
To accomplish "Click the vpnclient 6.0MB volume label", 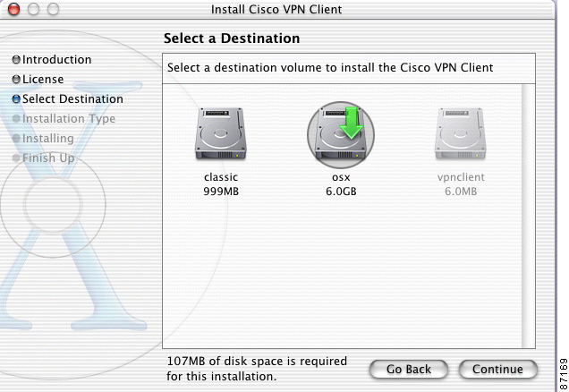I will pyautogui.click(x=460, y=183).
